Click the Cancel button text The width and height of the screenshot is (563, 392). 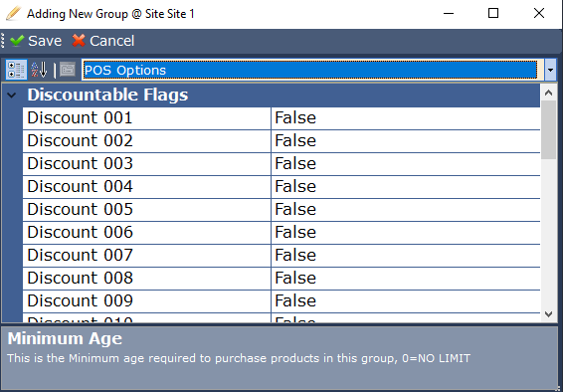(112, 41)
